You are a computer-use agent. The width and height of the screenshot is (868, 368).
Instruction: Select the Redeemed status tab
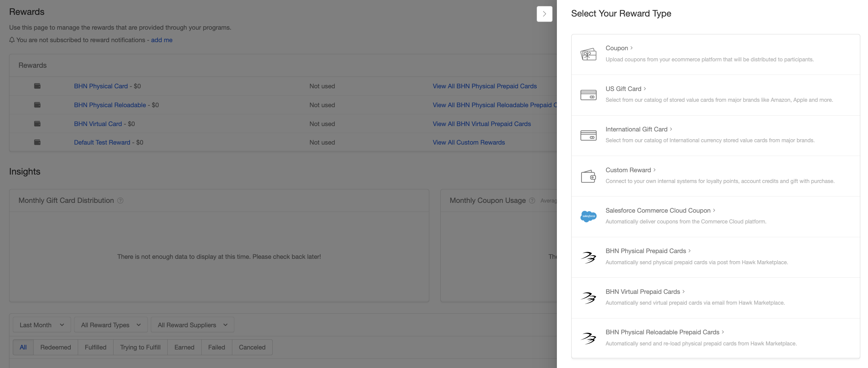[56, 347]
